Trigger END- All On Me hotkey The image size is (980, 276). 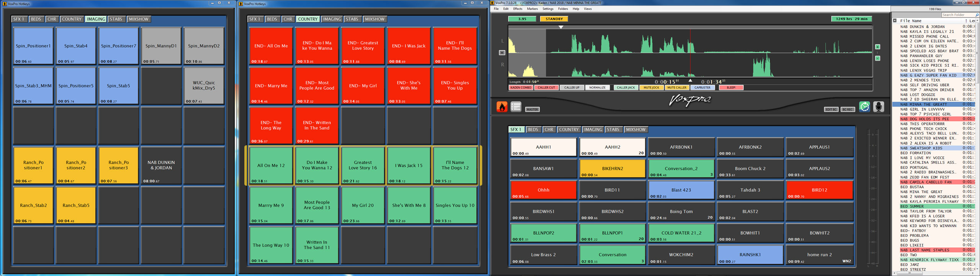pyautogui.click(x=271, y=46)
